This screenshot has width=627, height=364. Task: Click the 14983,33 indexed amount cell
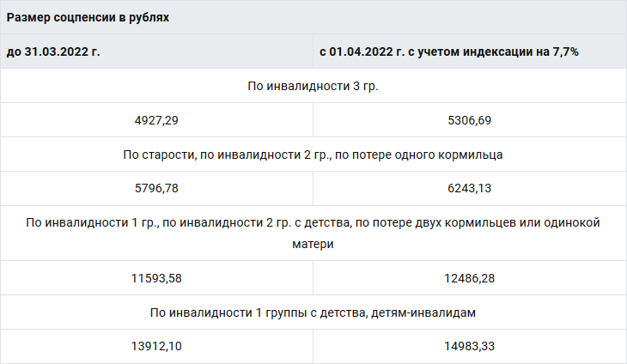[469, 346]
